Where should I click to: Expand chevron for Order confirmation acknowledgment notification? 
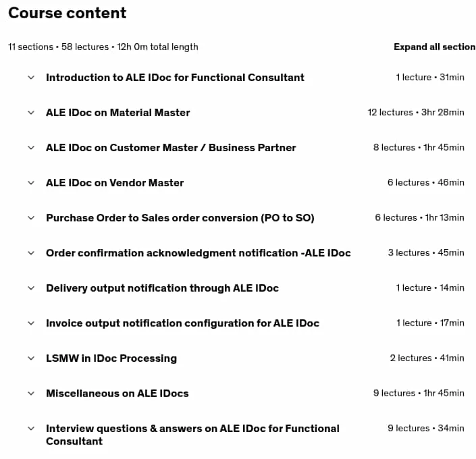pyautogui.click(x=31, y=253)
